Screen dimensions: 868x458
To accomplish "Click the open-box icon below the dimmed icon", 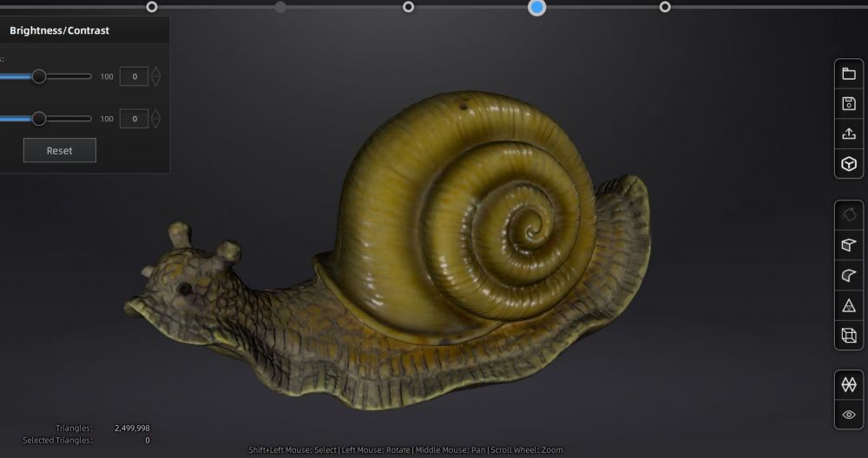I will [x=849, y=245].
